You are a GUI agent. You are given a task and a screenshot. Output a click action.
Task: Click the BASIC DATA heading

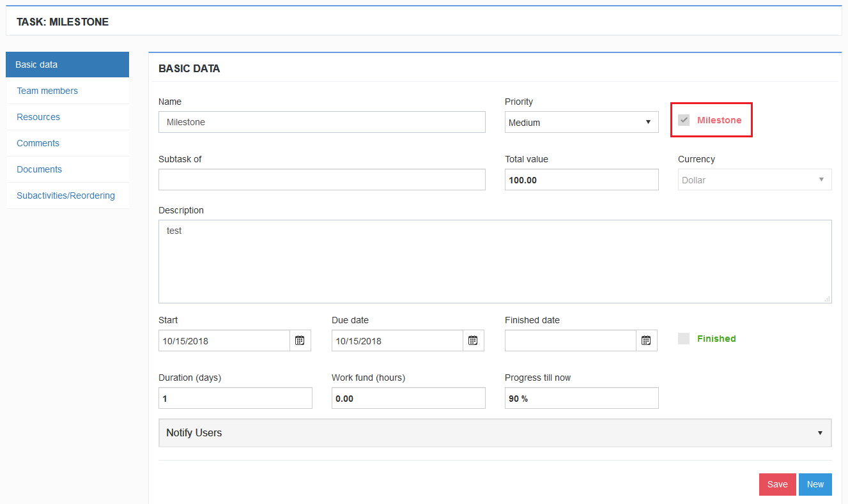tap(189, 68)
